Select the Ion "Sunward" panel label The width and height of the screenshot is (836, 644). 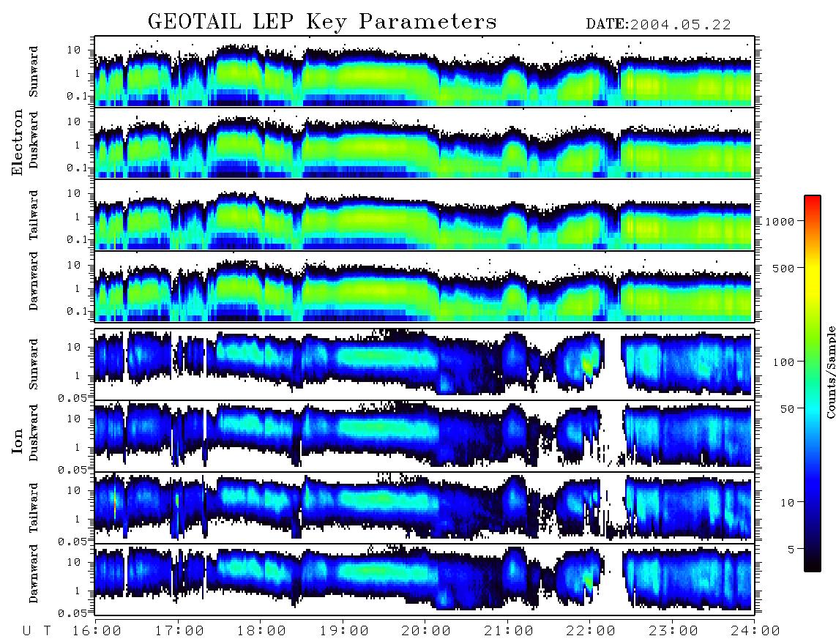pos(34,364)
